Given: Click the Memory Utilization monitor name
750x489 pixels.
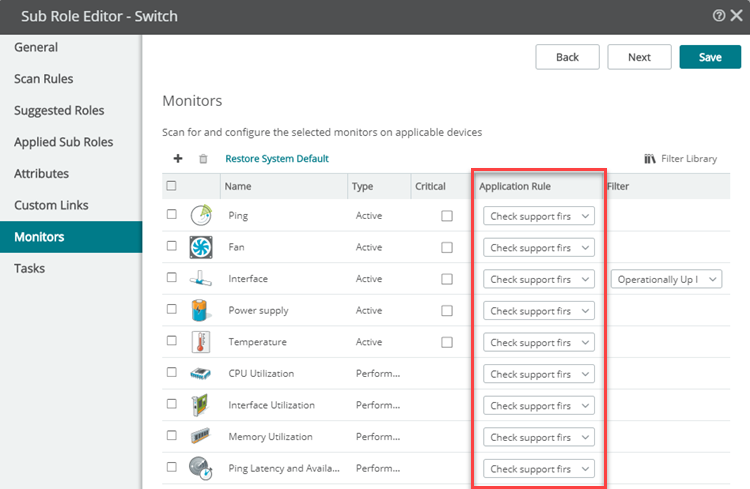Looking at the screenshot, I should (270, 436).
